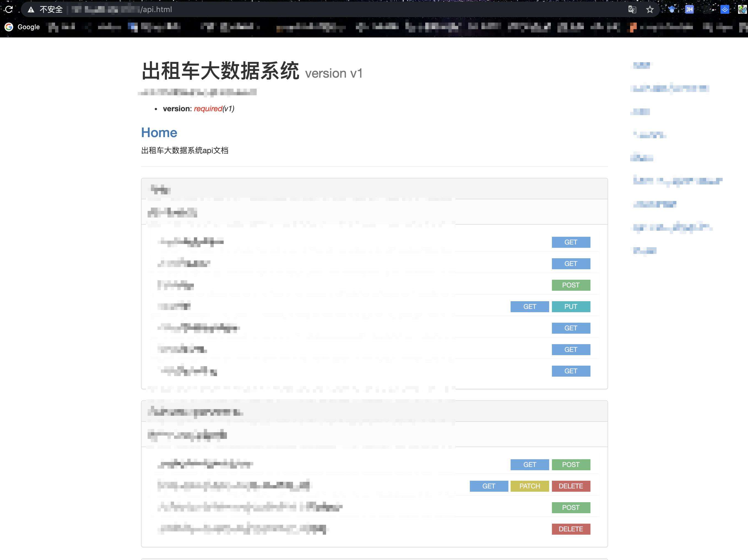Viewport: 748px width, 560px height.
Task: Click the Home heading link
Action: click(x=159, y=132)
